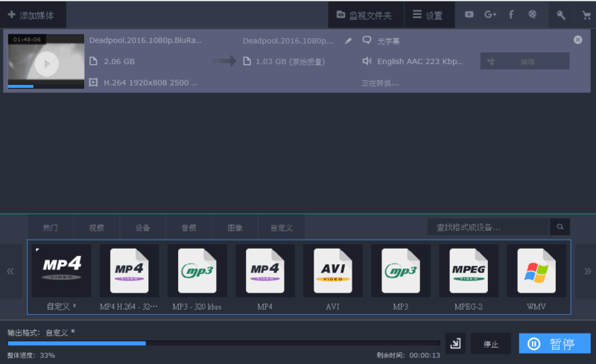Open the Facebook icon link
The height and width of the screenshot is (364, 596).
[511, 14]
